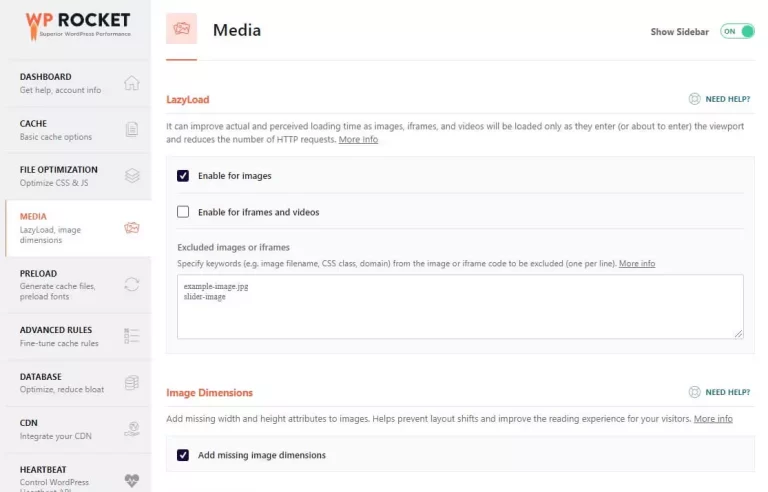Click the WP Rocket logo
Image resolution: width=768 pixels, height=492 pixels.
[78, 25]
